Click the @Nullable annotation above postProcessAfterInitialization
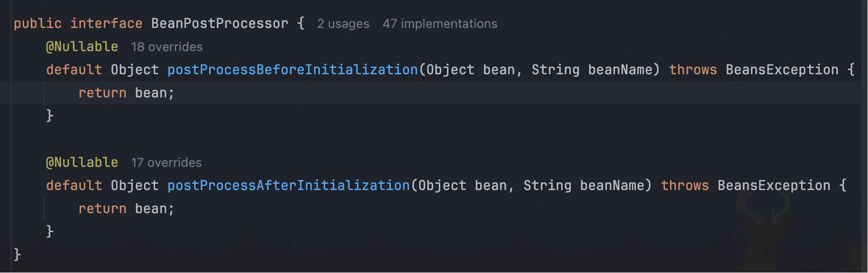 82,162
